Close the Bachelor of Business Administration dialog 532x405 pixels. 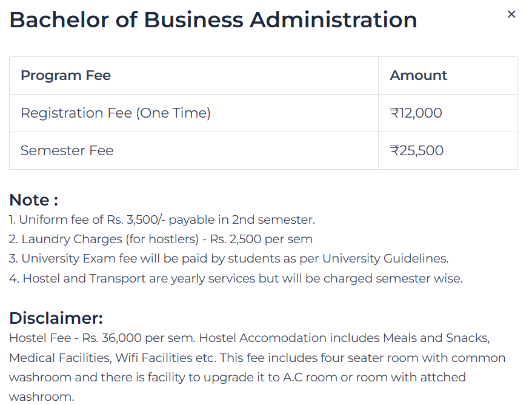point(511,14)
